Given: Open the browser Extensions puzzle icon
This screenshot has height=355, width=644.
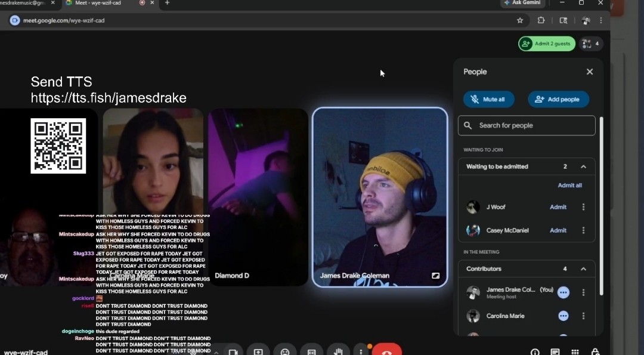Looking at the screenshot, I should pos(541,20).
